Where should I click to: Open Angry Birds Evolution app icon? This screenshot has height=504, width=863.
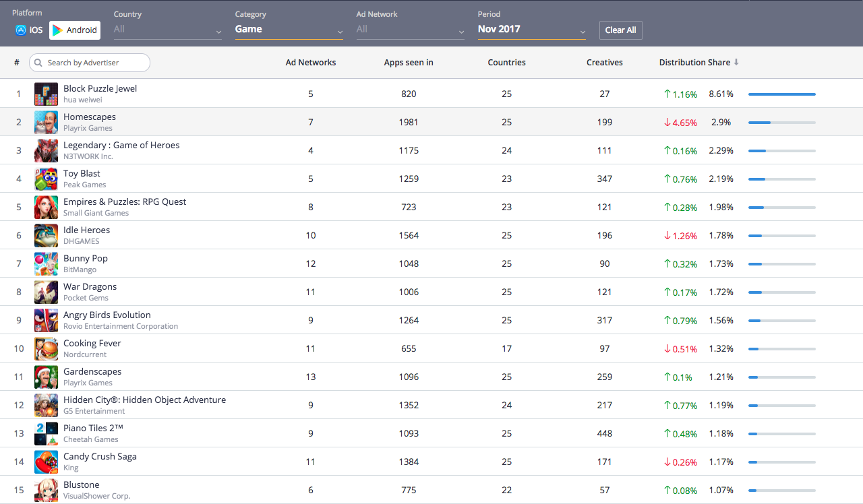coord(46,321)
